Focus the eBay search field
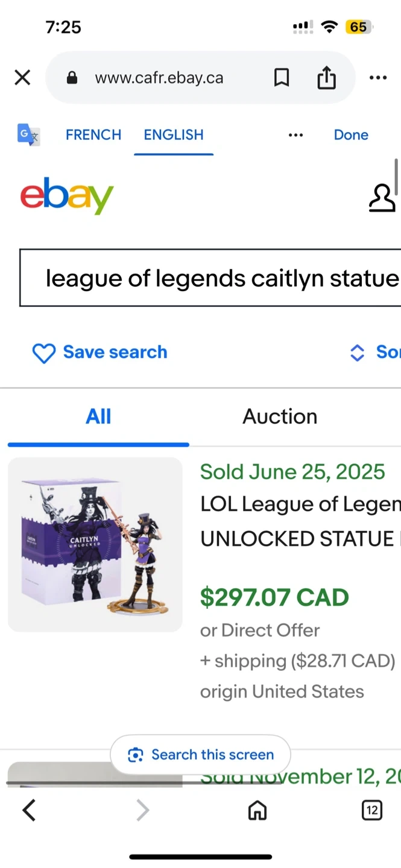 (x=211, y=278)
